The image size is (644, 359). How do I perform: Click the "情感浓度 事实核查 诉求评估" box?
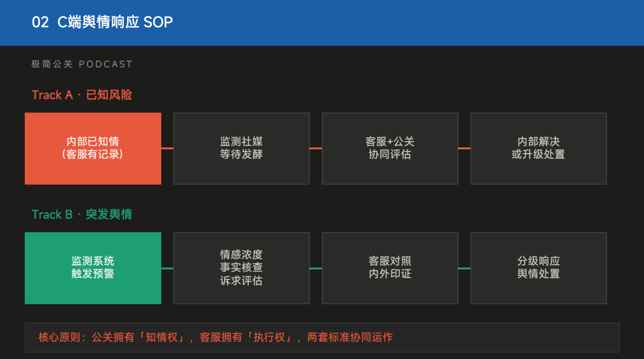241,268
